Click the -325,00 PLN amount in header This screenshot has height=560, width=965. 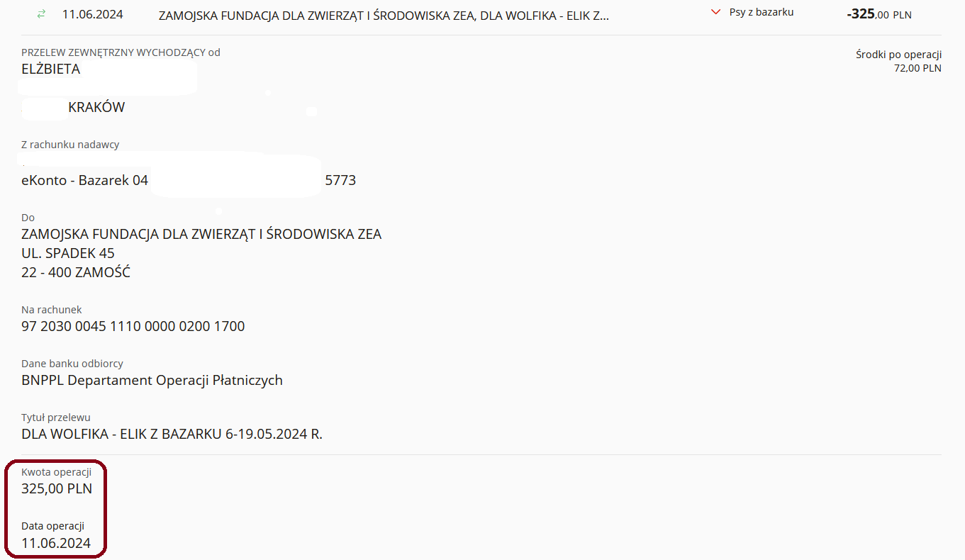click(878, 13)
